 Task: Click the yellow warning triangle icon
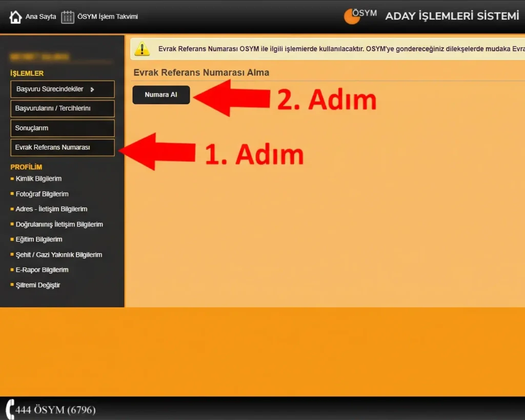point(142,49)
